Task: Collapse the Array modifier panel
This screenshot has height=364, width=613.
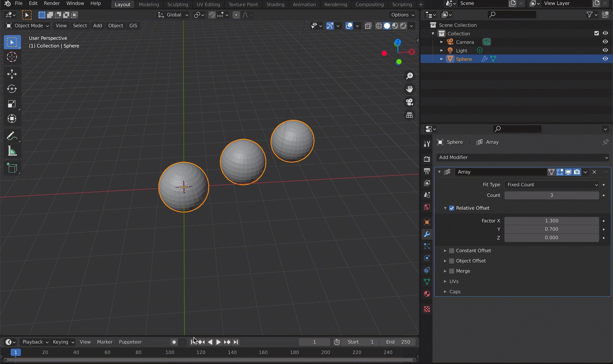Action: pyautogui.click(x=439, y=172)
